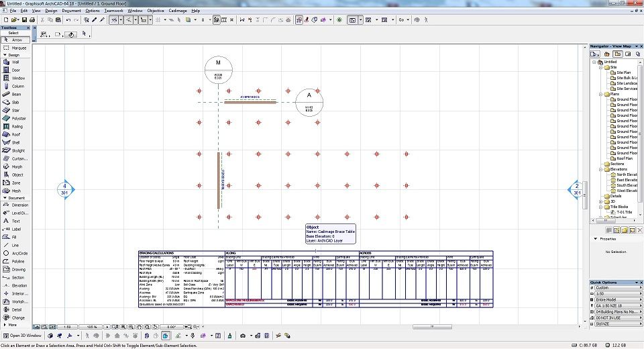644x349 pixels.
Task: Click the grid bubble labeled A
Action: click(309, 103)
